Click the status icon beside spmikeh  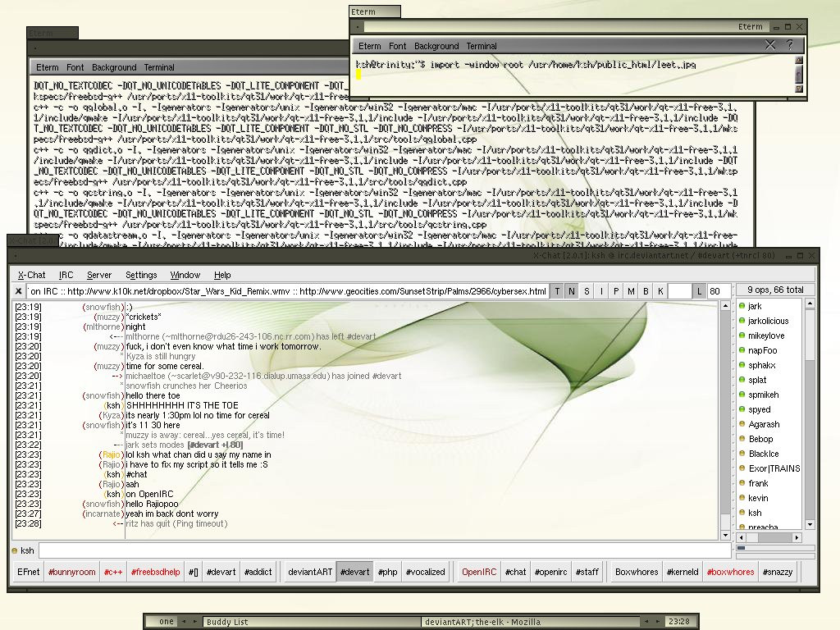tap(742, 395)
